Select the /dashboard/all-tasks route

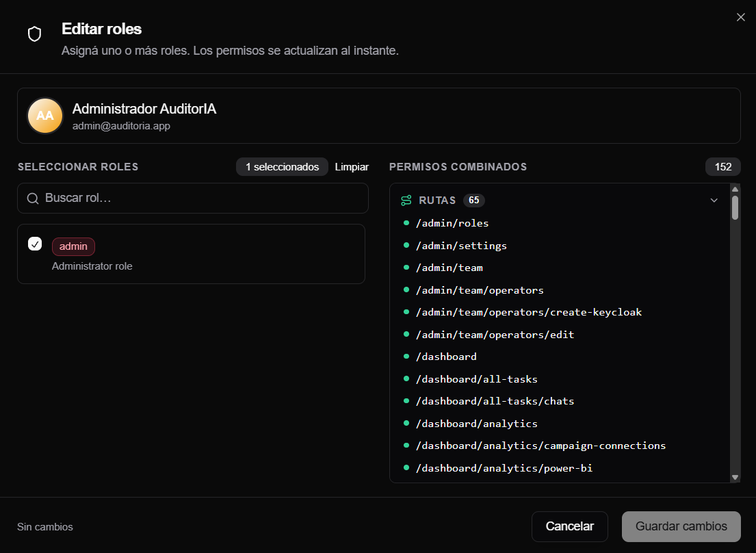coord(476,379)
